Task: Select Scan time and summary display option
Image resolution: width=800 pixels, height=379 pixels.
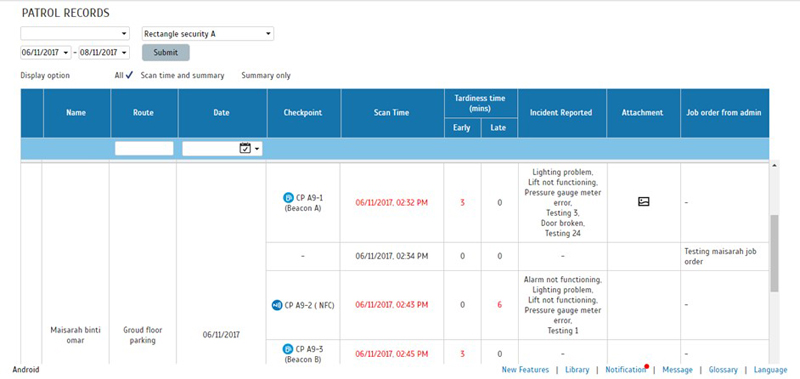Action: [182, 75]
